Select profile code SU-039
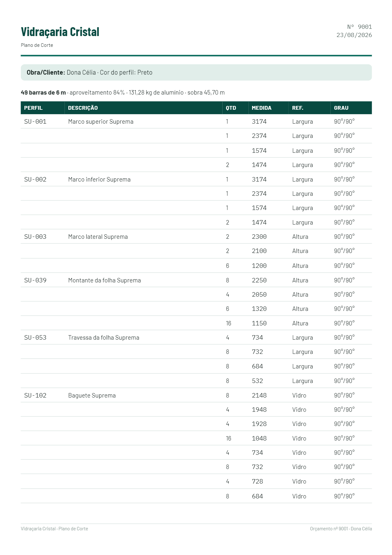 tap(35, 280)
